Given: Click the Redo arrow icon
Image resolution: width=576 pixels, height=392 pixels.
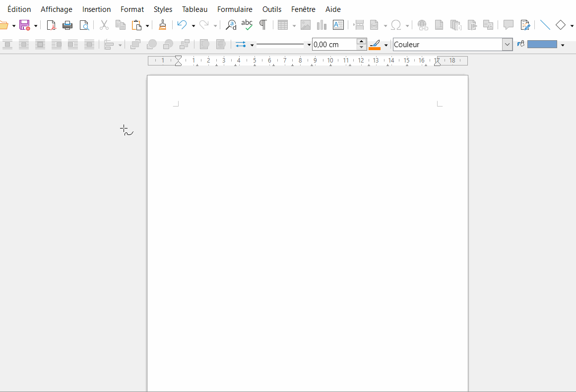Looking at the screenshot, I should [x=204, y=25].
